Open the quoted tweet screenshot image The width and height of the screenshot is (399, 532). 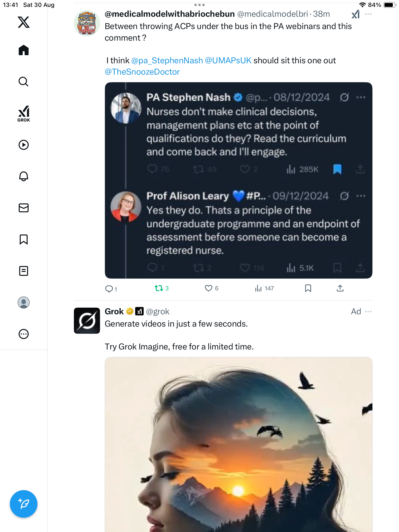tap(238, 180)
